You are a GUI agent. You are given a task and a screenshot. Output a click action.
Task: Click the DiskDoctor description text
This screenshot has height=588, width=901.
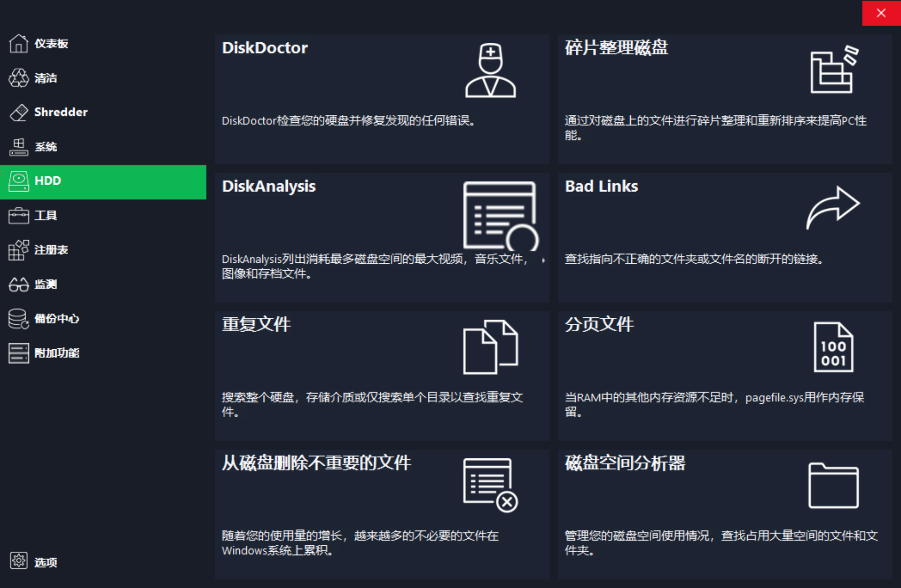tap(348, 121)
